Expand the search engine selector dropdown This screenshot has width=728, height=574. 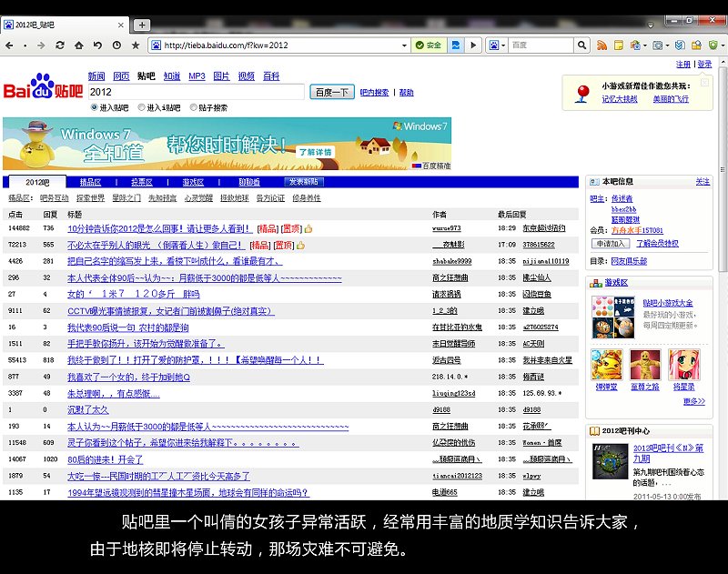(x=501, y=45)
